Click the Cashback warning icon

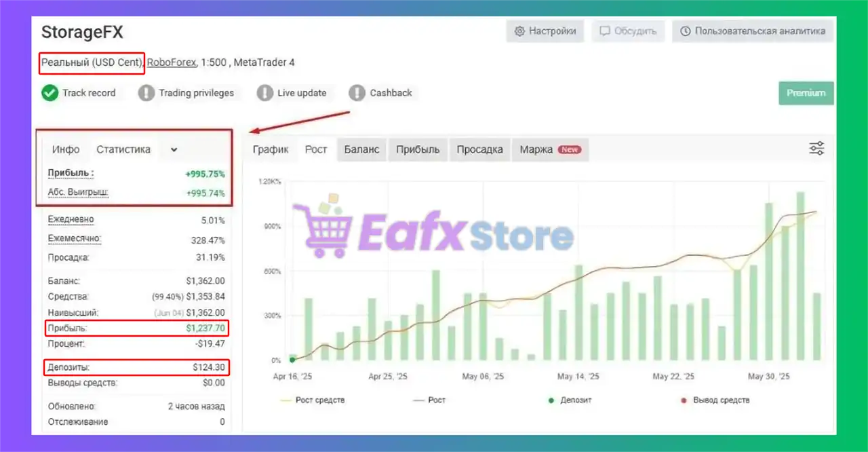point(357,93)
